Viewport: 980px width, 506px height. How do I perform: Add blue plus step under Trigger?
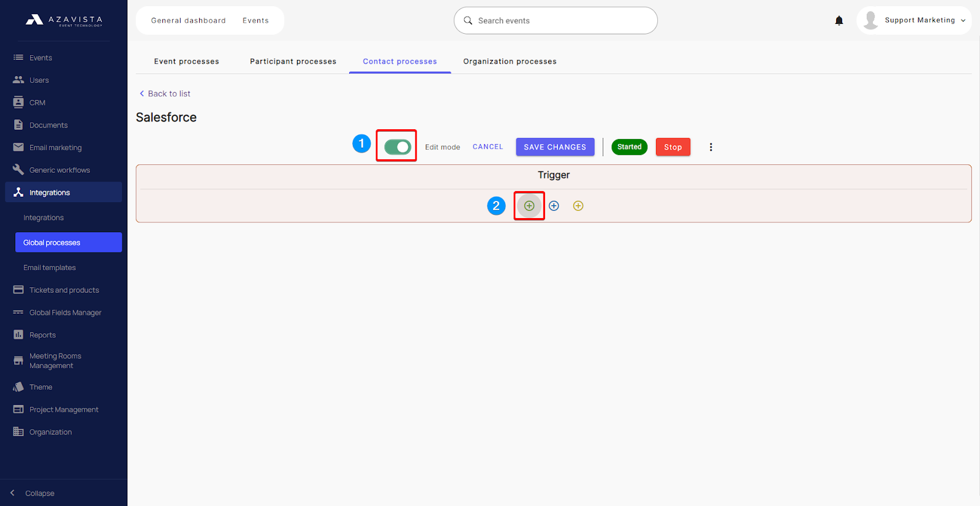554,206
